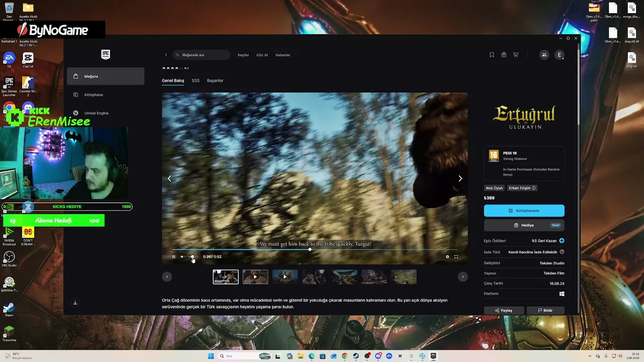The width and height of the screenshot is (644, 362).
Task: Select the EA desktop icon
Action: point(9,60)
